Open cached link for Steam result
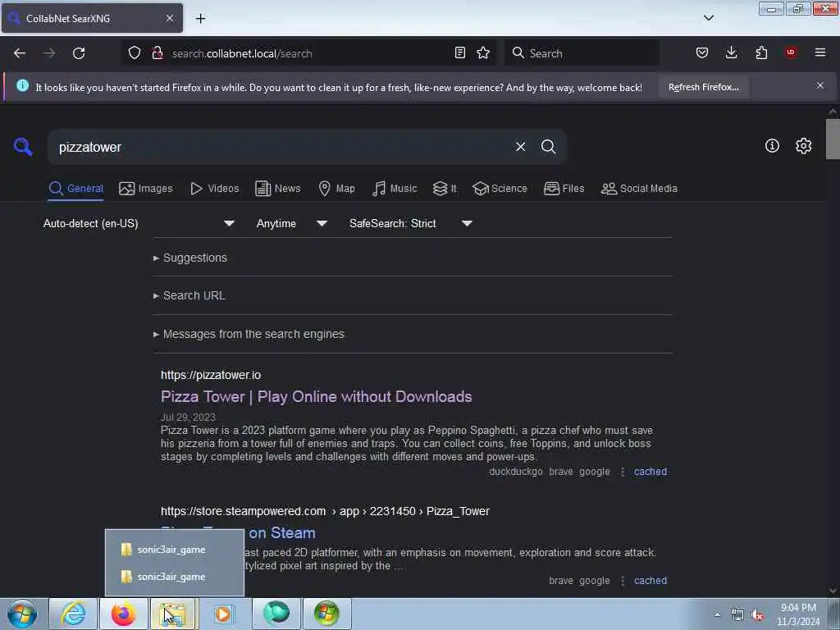Viewport: 840px width, 630px height. click(x=651, y=581)
